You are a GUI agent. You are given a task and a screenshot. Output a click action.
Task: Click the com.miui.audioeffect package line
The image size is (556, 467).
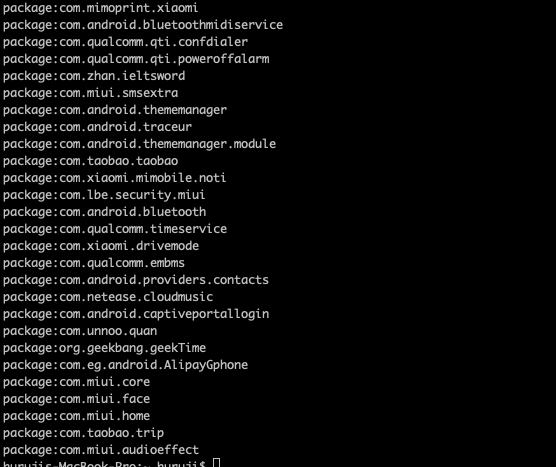tap(101, 450)
